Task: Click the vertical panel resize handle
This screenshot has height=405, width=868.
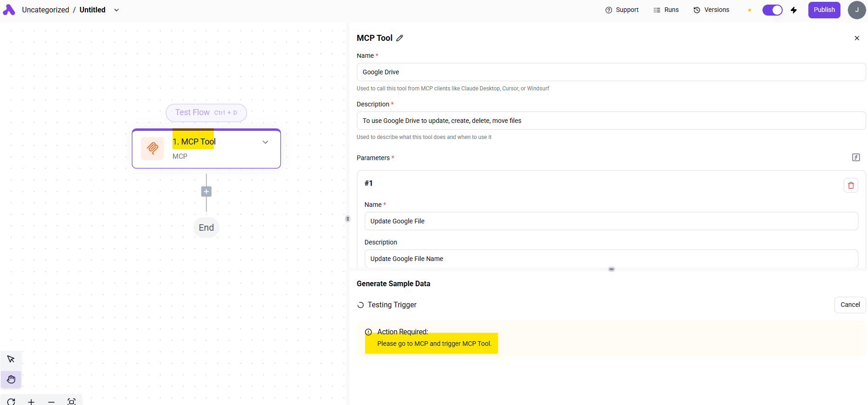Action: click(x=348, y=219)
